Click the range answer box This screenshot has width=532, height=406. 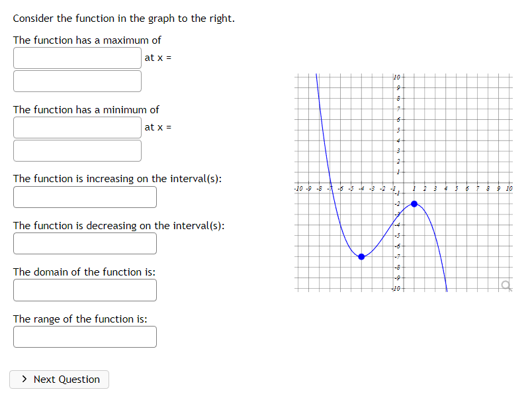point(85,336)
